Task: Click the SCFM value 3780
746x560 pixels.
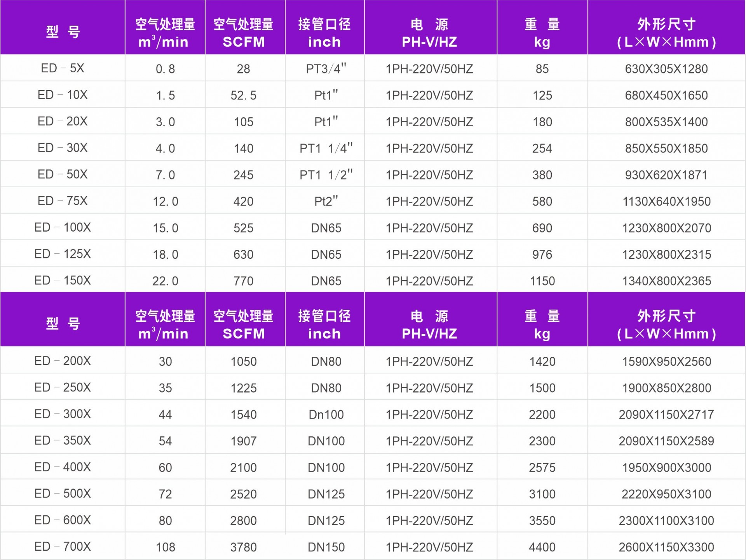Action: click(244, 547)
